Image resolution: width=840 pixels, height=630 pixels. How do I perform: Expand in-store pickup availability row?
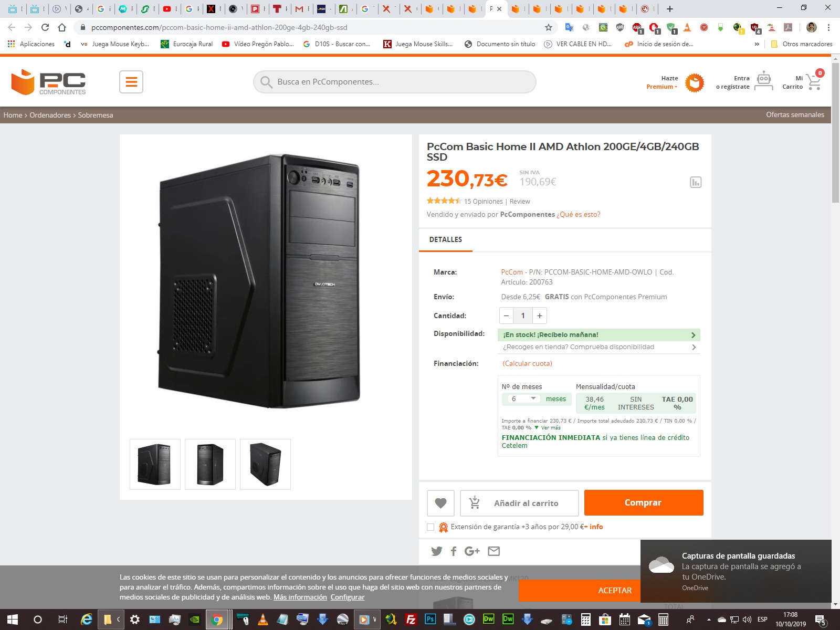[598, 347]
